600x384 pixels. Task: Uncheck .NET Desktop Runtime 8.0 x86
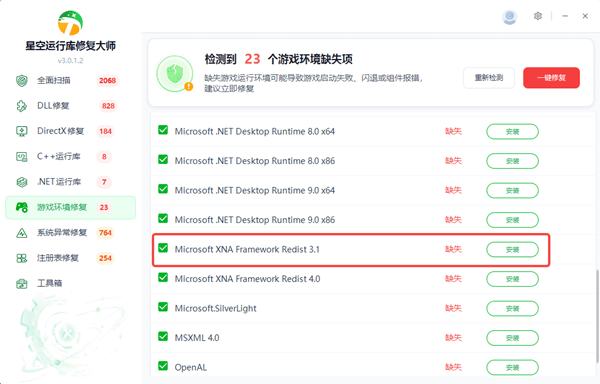point(163,159)
